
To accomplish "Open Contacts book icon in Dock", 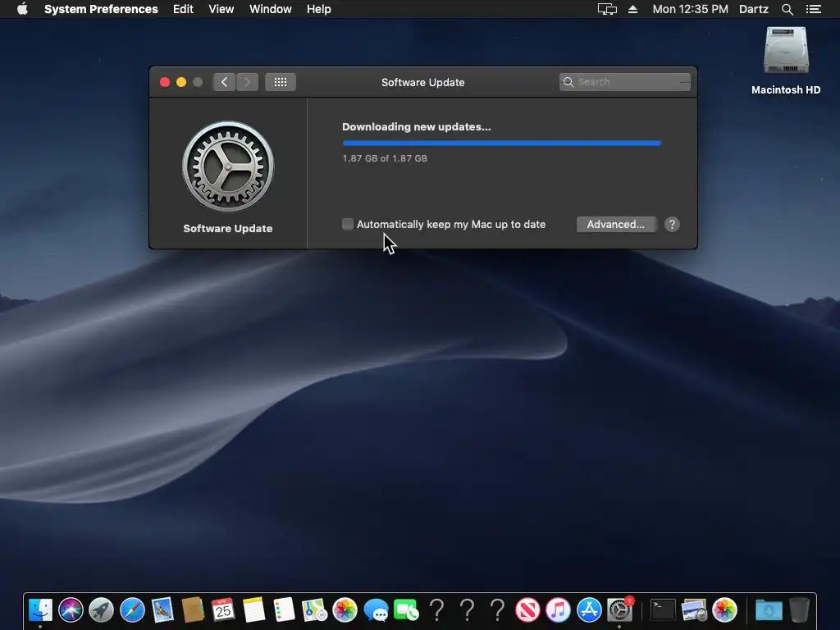I will [193, 609].
